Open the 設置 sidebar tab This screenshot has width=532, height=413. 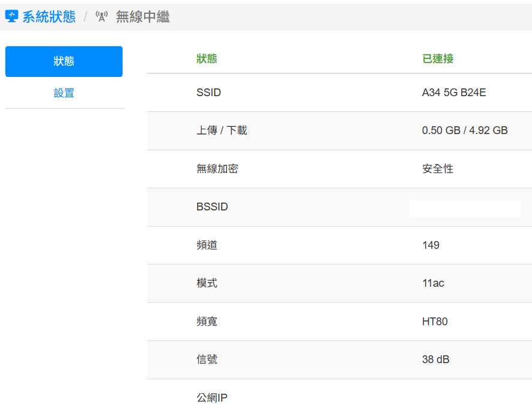[x=64, y=93]
